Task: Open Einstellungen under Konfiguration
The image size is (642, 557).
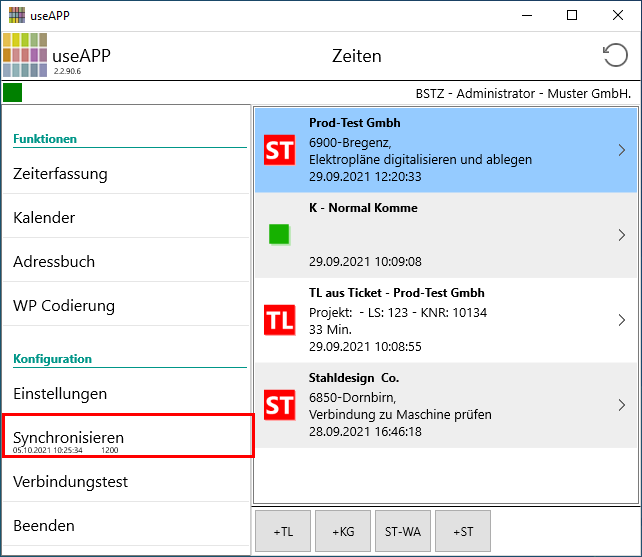Action: tap(126, 394)
